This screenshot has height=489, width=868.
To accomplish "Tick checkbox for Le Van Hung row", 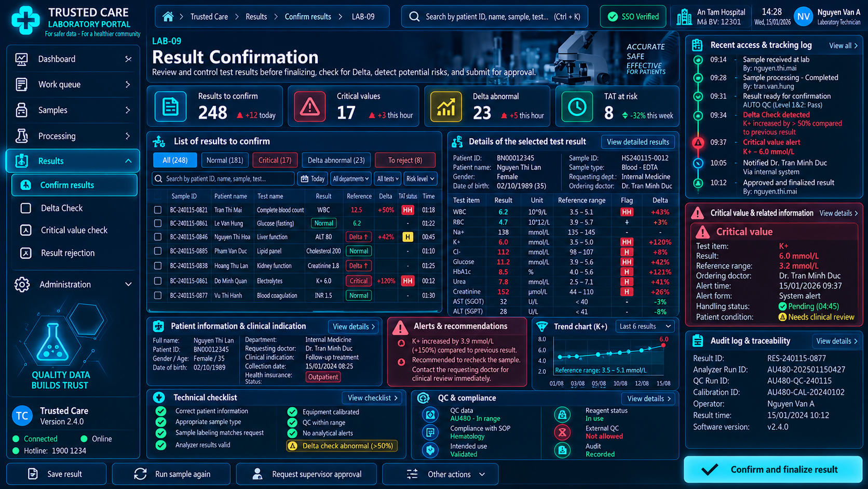I will coord(158,223).
